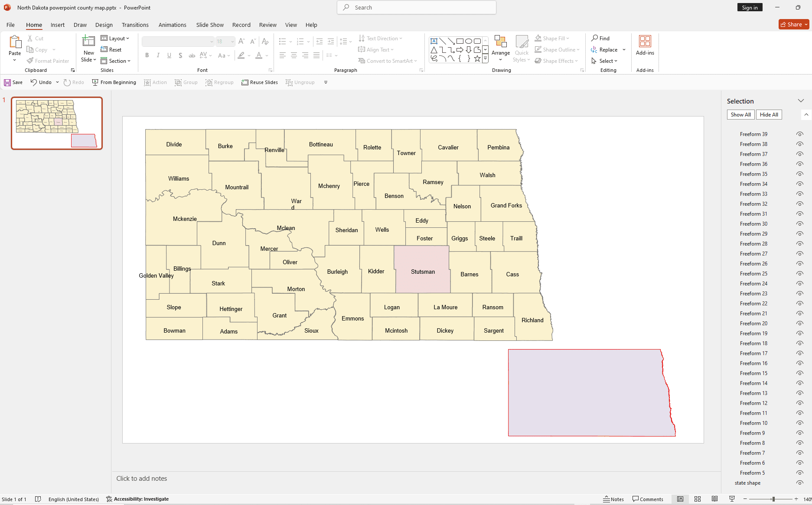This screenshot has width=812, height=505.
Task: Select the text box shape in gallery
Action: coord(434,41)
